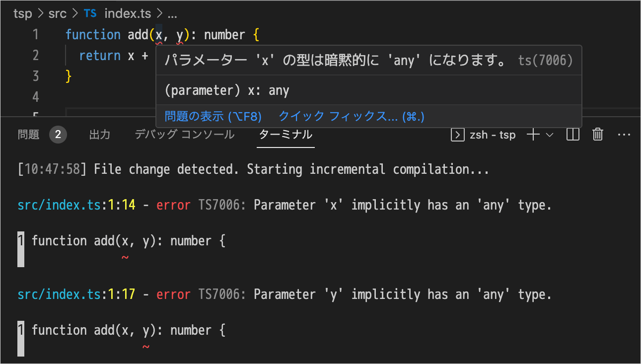Click the 問題の表示 link in hover
The height and width of the screenshot is (364, 641).
tap(213, 117)
